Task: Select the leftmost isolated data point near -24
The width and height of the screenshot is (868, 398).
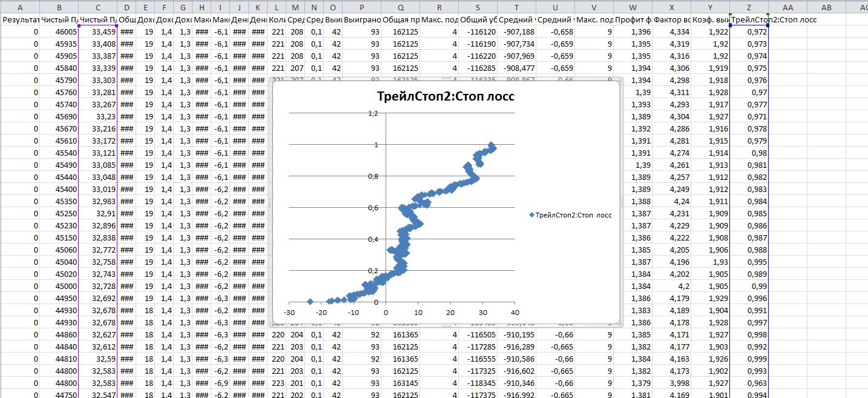Action: point(310,301)
